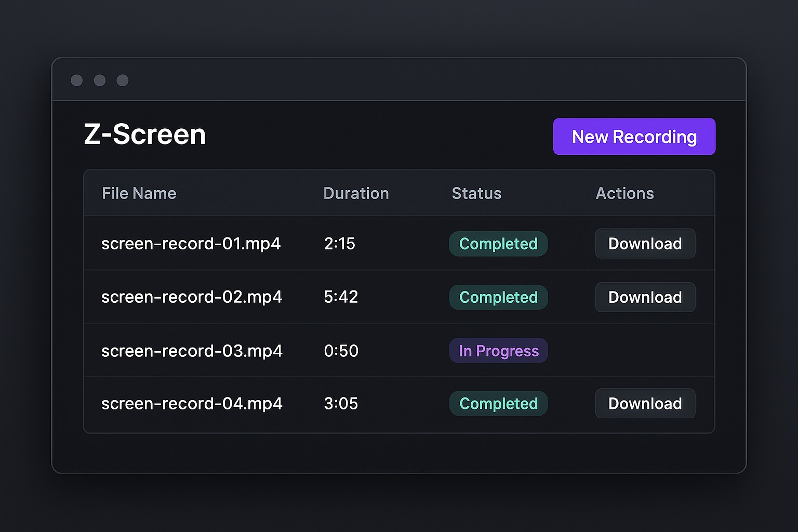Sort by the File Name column header
Image resolution: width=798 pixels, height=532 pixels.
139,193
